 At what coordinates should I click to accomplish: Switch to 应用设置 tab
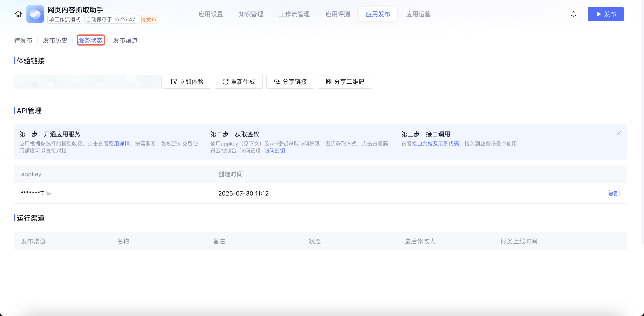coord(211,14)
